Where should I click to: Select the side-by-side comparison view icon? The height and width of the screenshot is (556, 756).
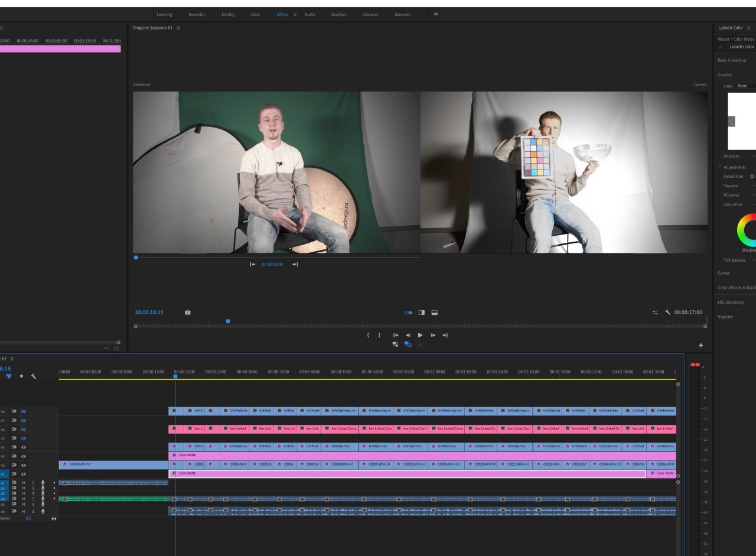(x=408, y=313)
